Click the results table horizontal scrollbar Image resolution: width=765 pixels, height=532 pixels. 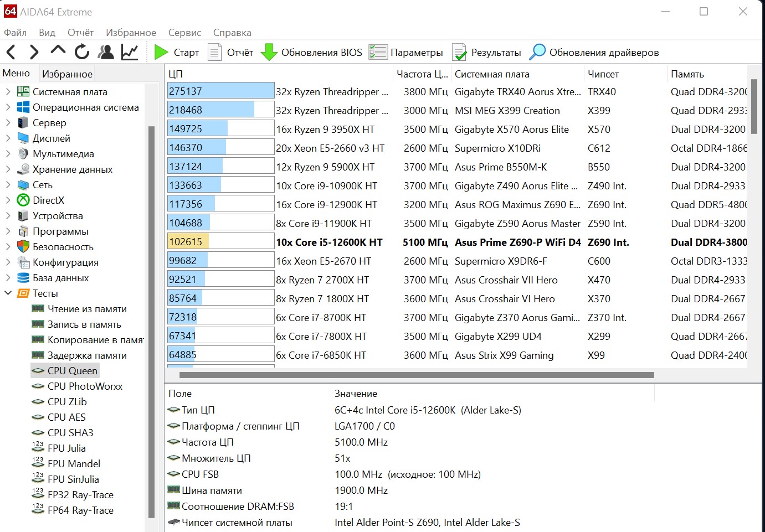417,375
